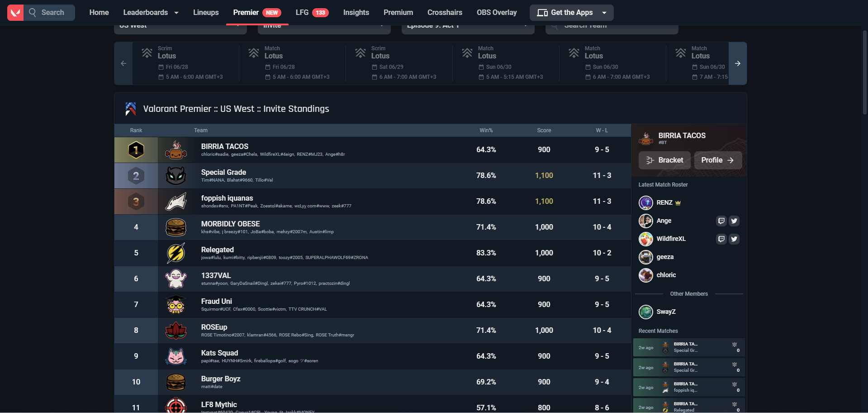Open the Lineups tab

pos(206,13)
